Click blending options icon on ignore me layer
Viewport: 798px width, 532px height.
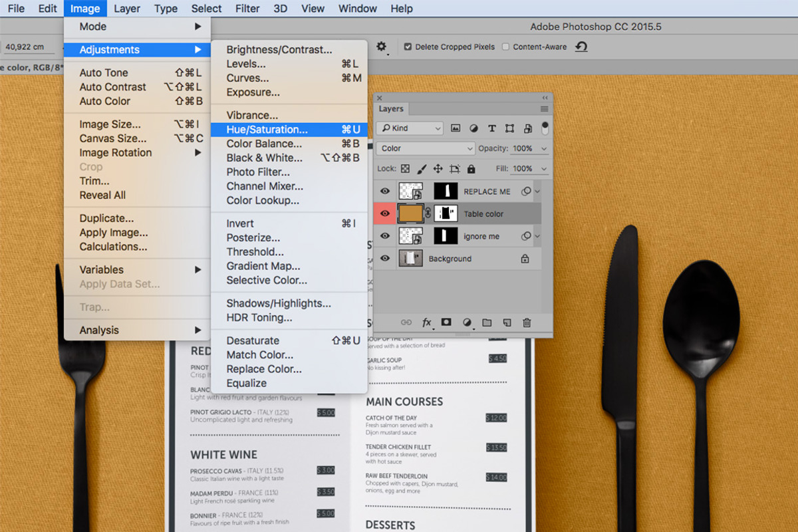pyautogui.click(x=526, y=236)
